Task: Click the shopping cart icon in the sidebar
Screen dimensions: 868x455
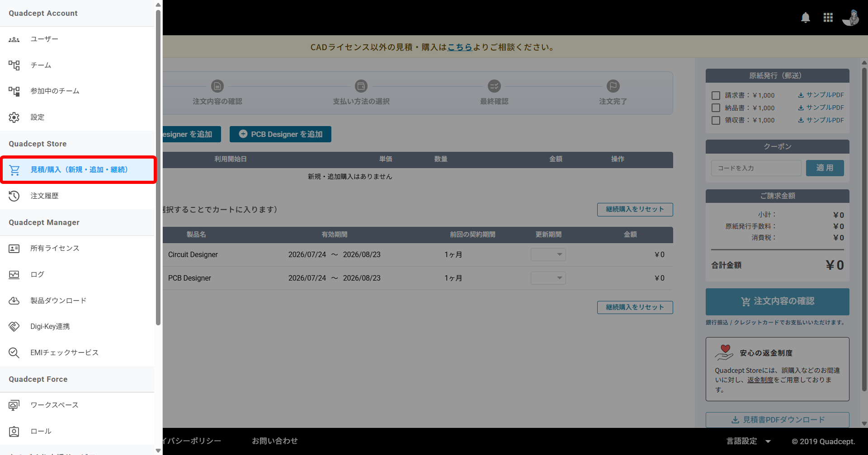Action: (14, 170)
